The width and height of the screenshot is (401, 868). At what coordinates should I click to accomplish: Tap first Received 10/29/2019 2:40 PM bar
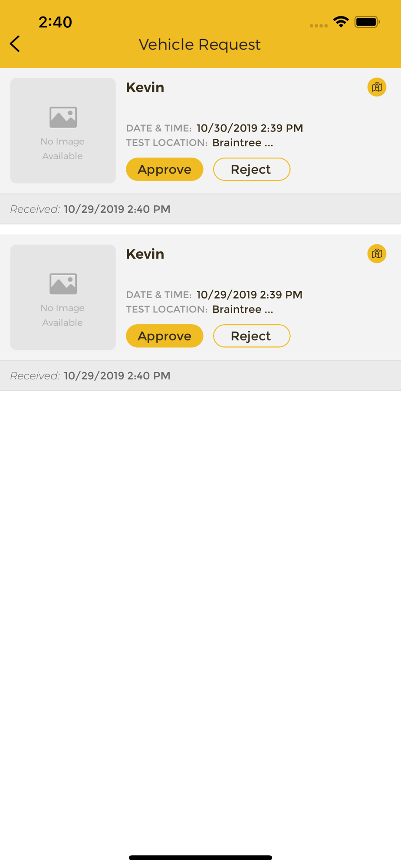[200, 209]
